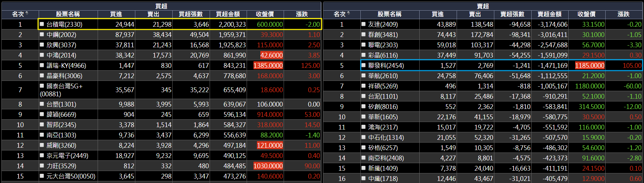Click 收盤價 header in the 買超 table
The image size is (644, 183).
tap(265, 14)
